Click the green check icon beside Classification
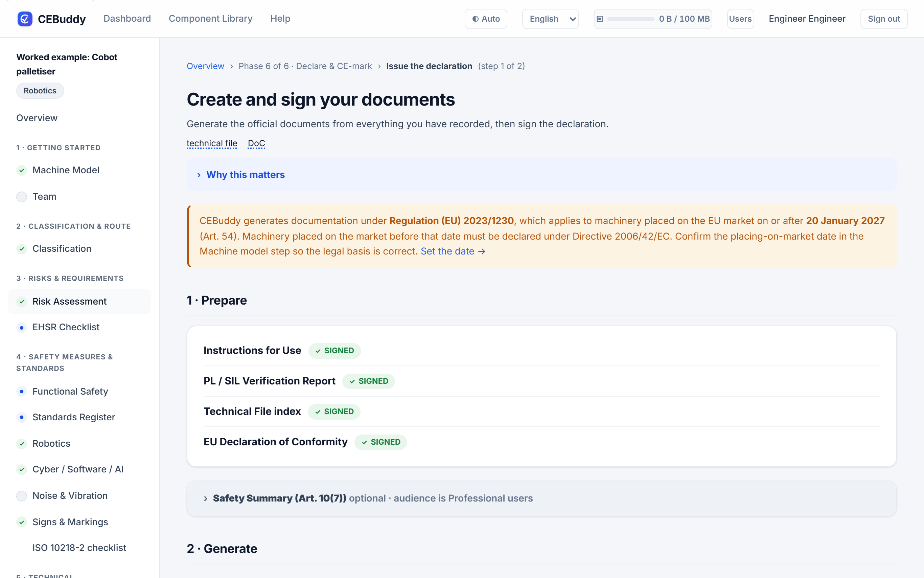The width and height of the screenshot is (924, 578). point(22,249)
